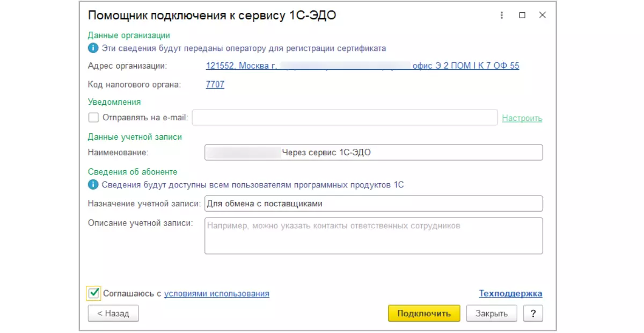Open the Техподдержка link
This screenshot has height=333, width=644.
510,294
